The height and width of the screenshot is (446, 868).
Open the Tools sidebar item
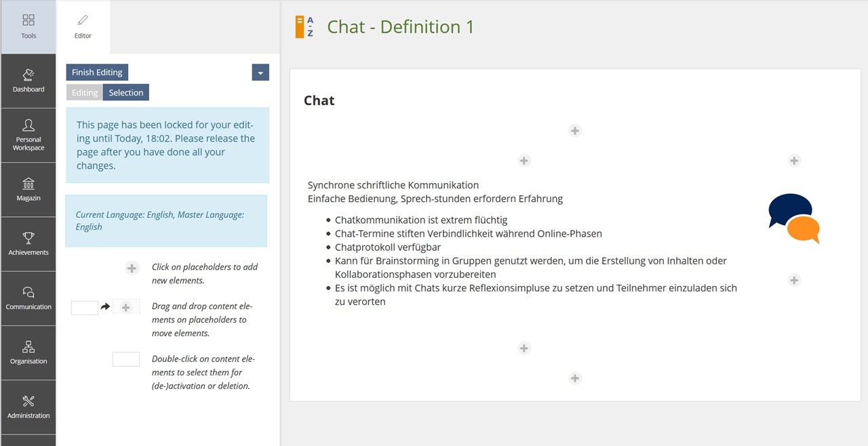click(28, 27)
